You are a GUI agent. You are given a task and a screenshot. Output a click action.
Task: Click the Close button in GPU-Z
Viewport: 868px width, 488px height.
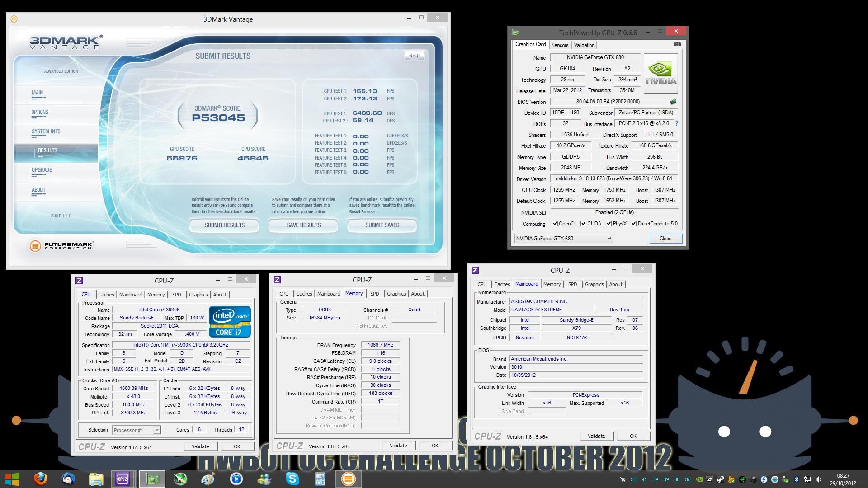[665, 239]
